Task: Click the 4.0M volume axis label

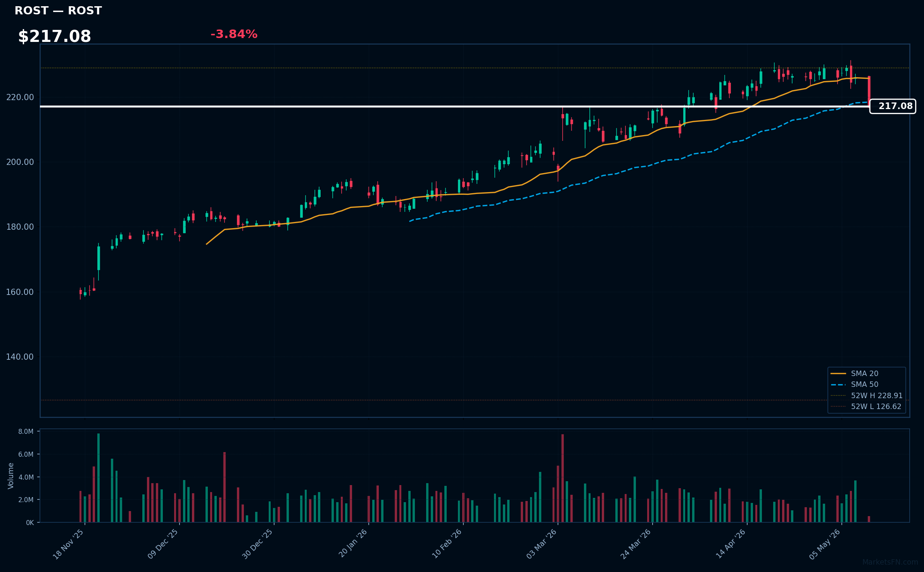Action: point(26,477)
